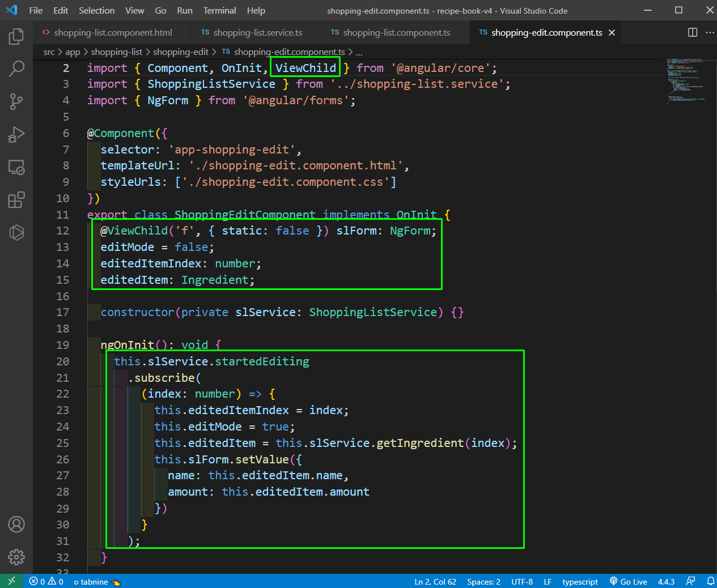Screen dimensions: 717x588
Task: Open the Extensions view
Action: (16, 200)
